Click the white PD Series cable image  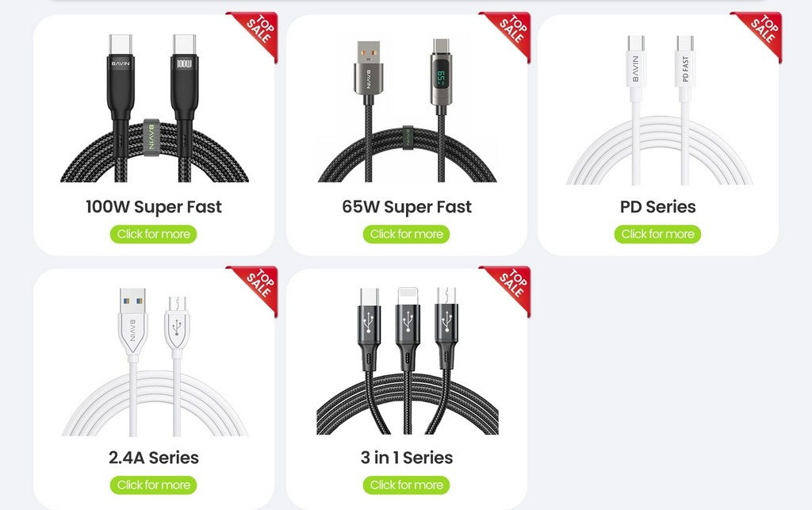pyautogui.click(x=659, y=109)
